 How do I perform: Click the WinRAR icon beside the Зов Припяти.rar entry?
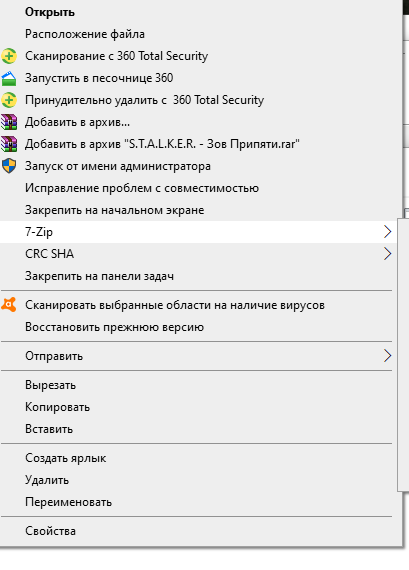(x=9, y=144)
